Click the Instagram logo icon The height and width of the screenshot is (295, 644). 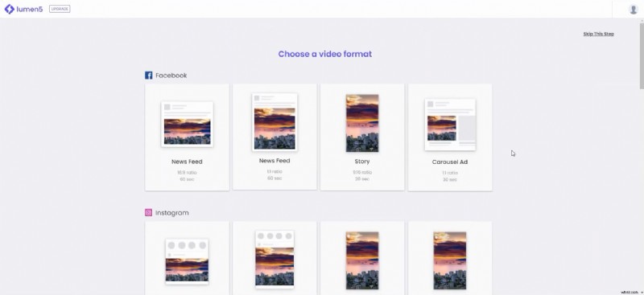pyautogui.click(x=149, y=212)
